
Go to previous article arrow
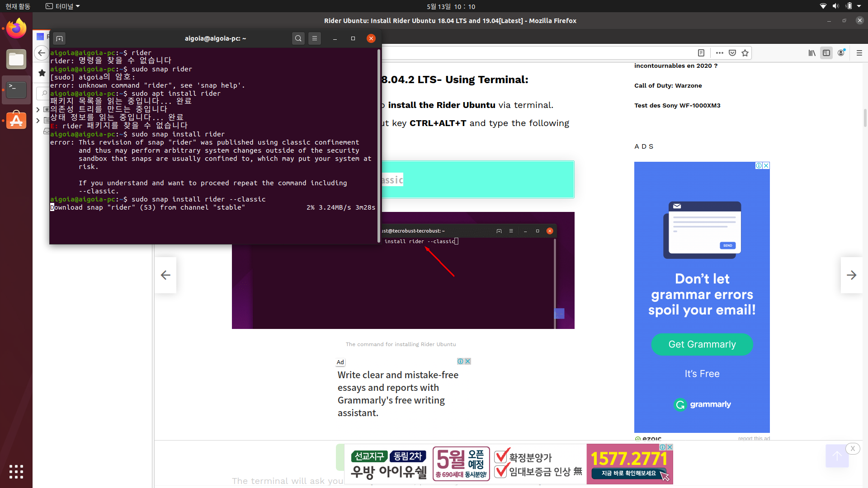click(x=165, y=275)
